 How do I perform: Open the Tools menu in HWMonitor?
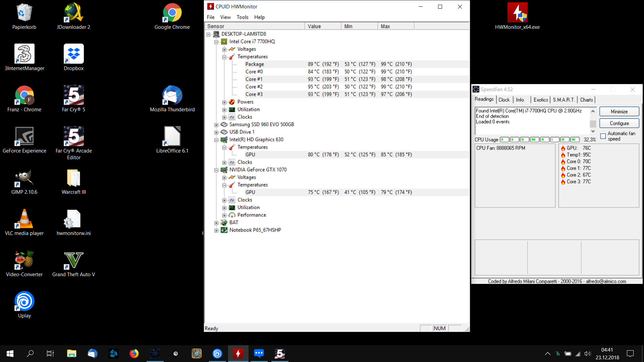pyautogui.click(x=242, y=17)
